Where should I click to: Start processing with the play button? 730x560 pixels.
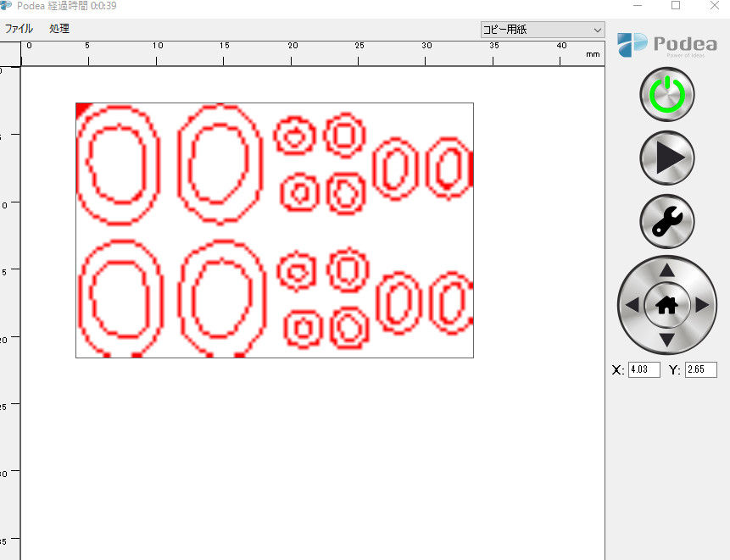pyautogui.click(x=666, y=158)
